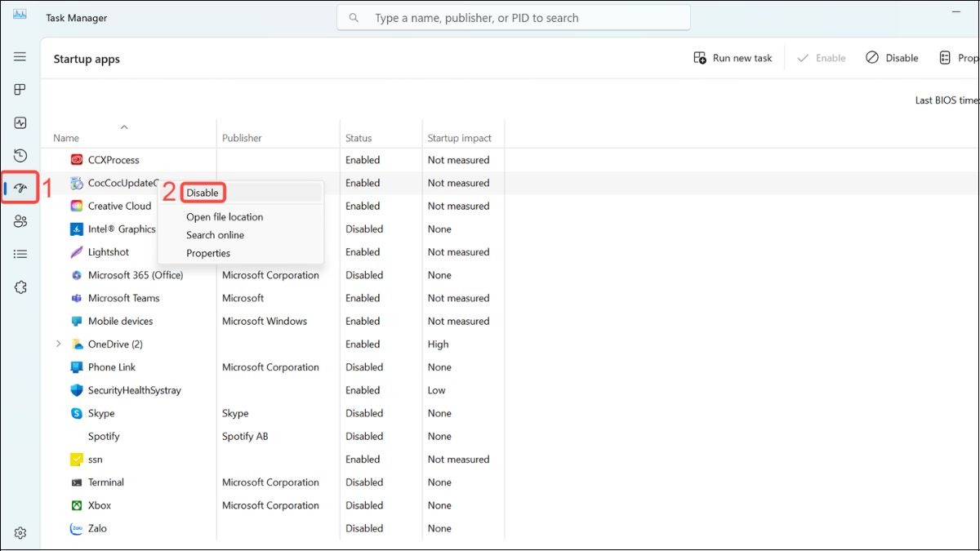Click the Phone Link icon

[77, 367]
